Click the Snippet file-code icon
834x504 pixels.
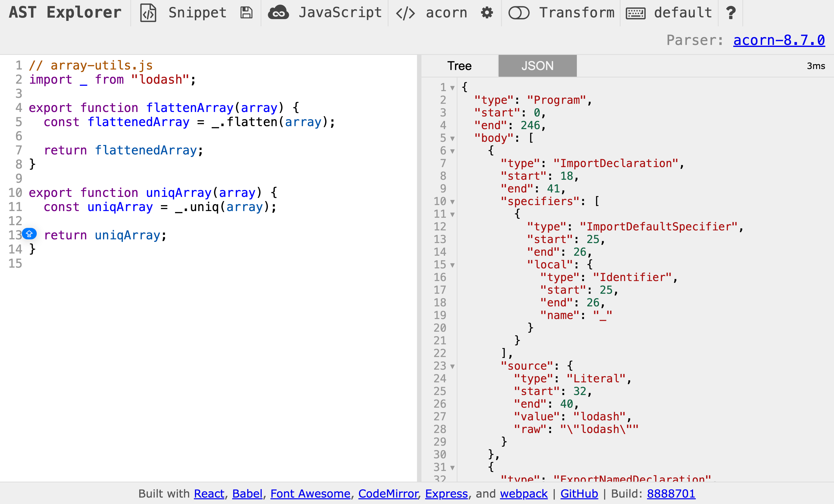click(148, 13)
